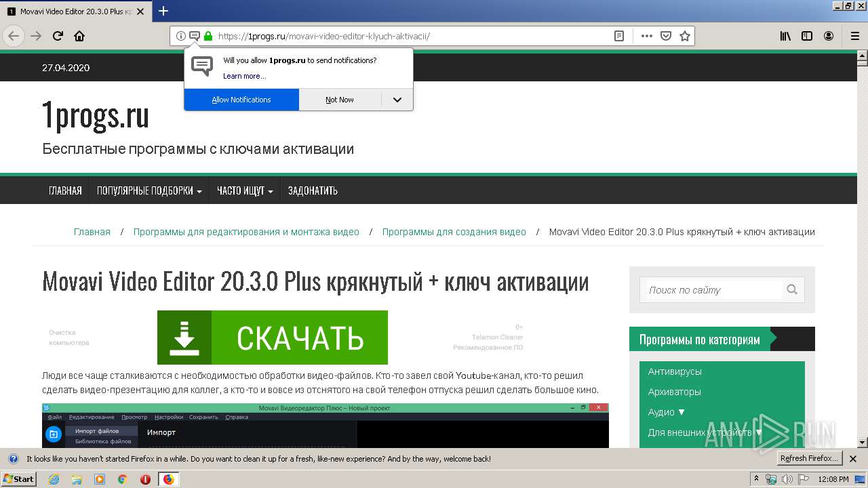Click the Telamon Cleaner ad text

tap(498, 337)
